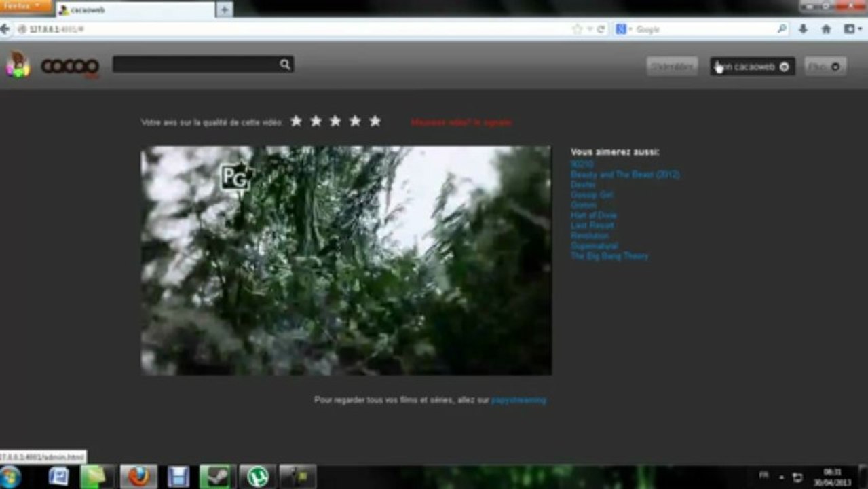Open the orange Firefox menu button
Viewport: 868px width, 489px height.
(x=26, y=6)
